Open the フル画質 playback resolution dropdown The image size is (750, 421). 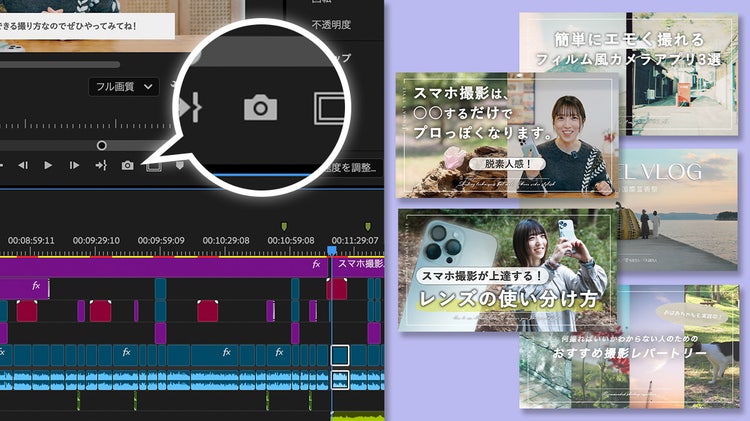tap(124, 87)
